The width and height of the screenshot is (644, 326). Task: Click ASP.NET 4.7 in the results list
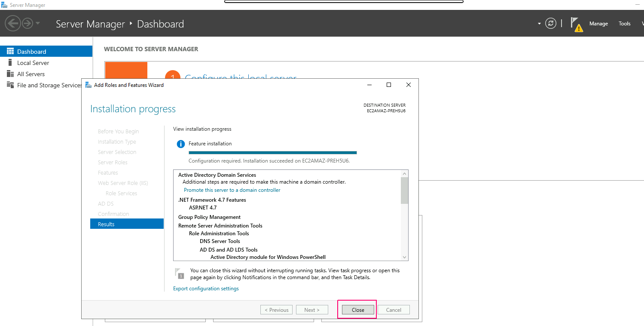point(203,208)
